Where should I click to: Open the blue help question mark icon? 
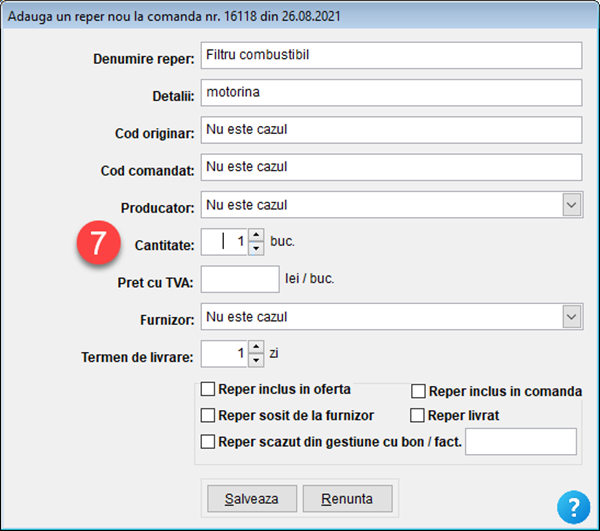point(573,507)
